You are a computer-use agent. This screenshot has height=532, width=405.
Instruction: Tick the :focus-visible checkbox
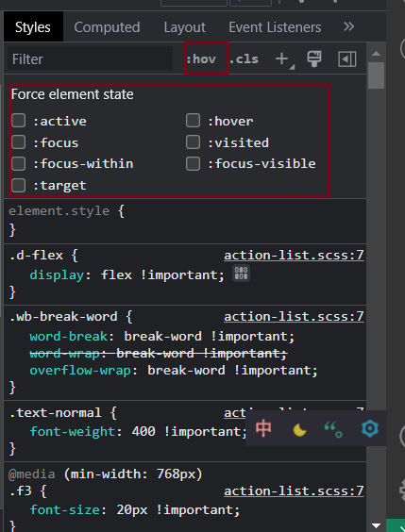(193, 163)
